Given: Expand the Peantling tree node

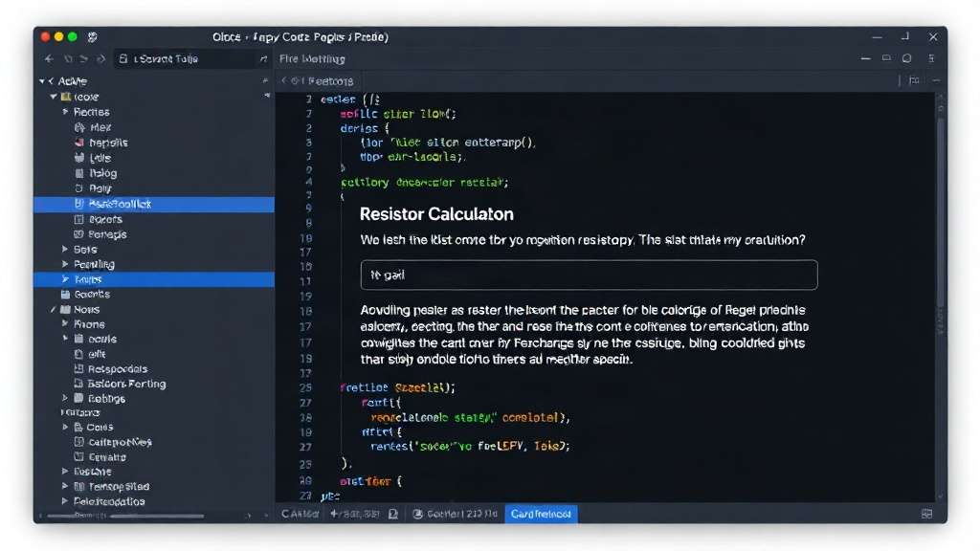Looking at the screenshot, I should [65, 264].
